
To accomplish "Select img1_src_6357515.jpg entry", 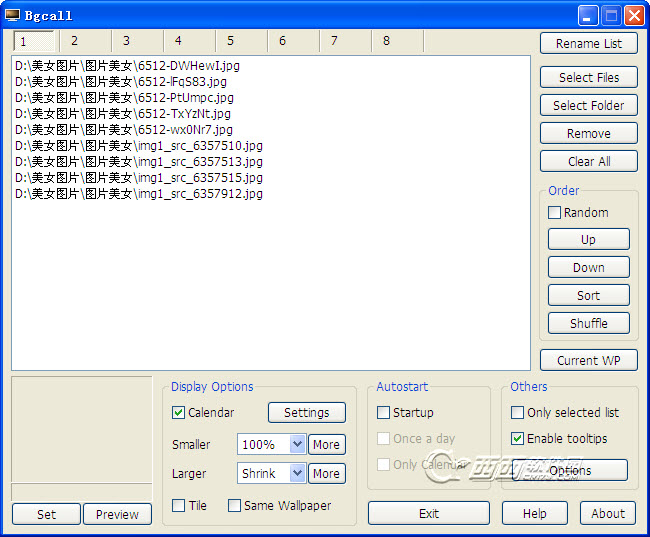I will pos(139,178).
